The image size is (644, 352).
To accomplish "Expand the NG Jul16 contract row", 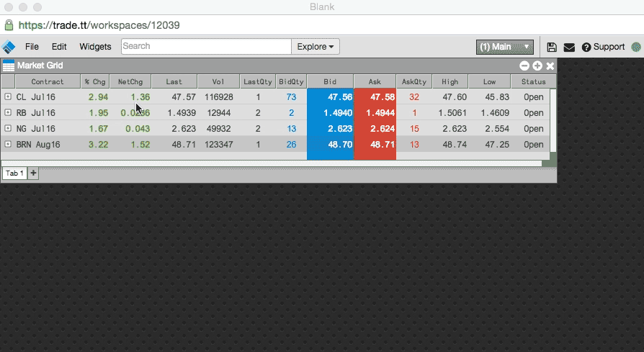I will tap(8, 129).
